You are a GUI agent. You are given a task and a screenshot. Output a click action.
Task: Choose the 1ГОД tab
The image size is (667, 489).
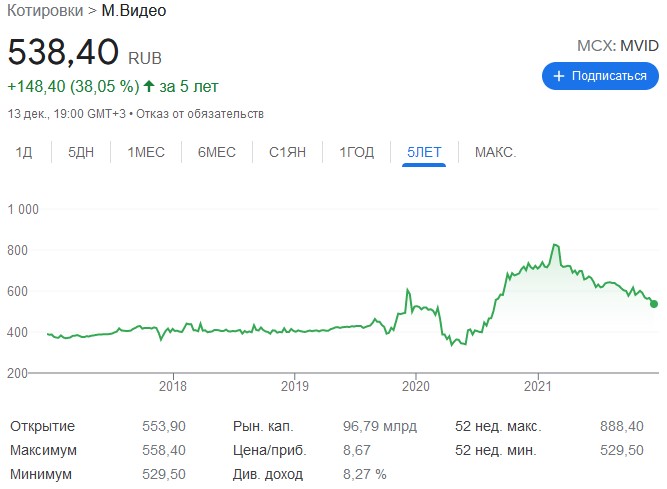[x=356, y=152]
